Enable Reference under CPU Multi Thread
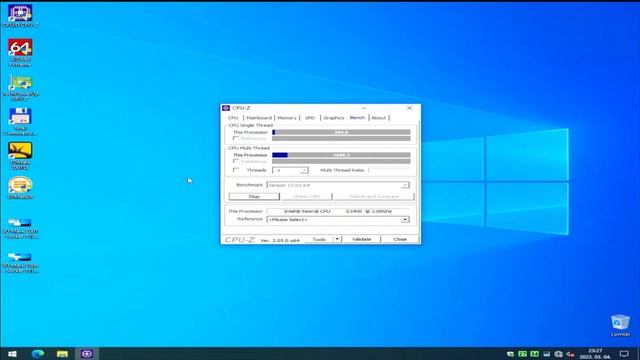This screenshot has height=360, width=640. pos(236,162)
